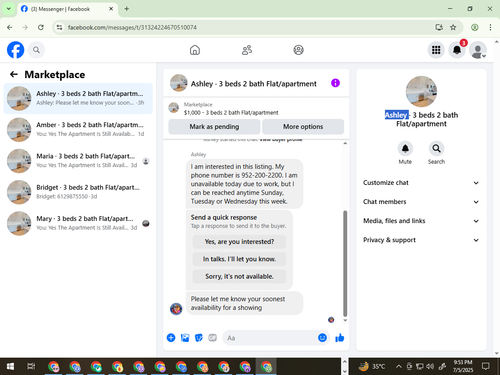
Task: Click the browser address bar URL
Action: coord(132,27)
